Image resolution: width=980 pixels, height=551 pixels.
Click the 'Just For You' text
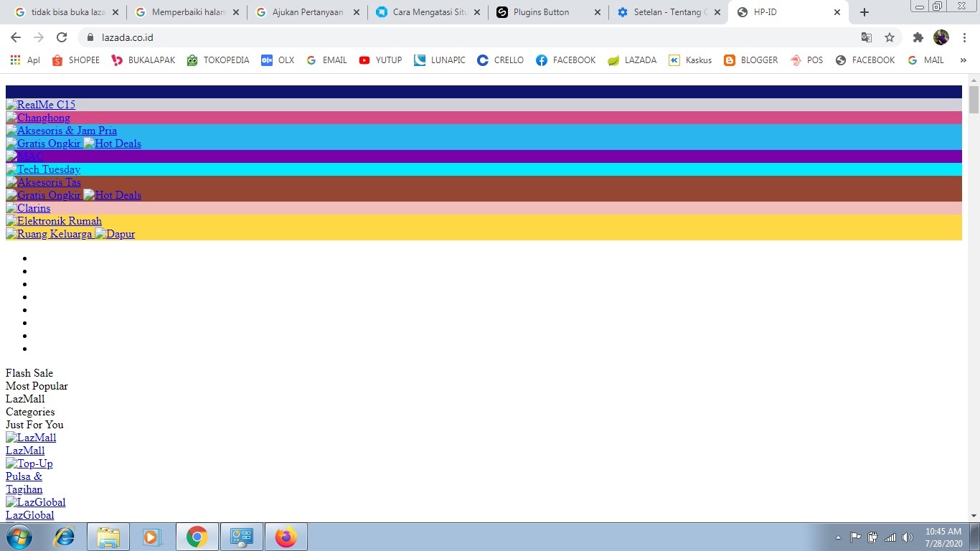coord(34,425)
